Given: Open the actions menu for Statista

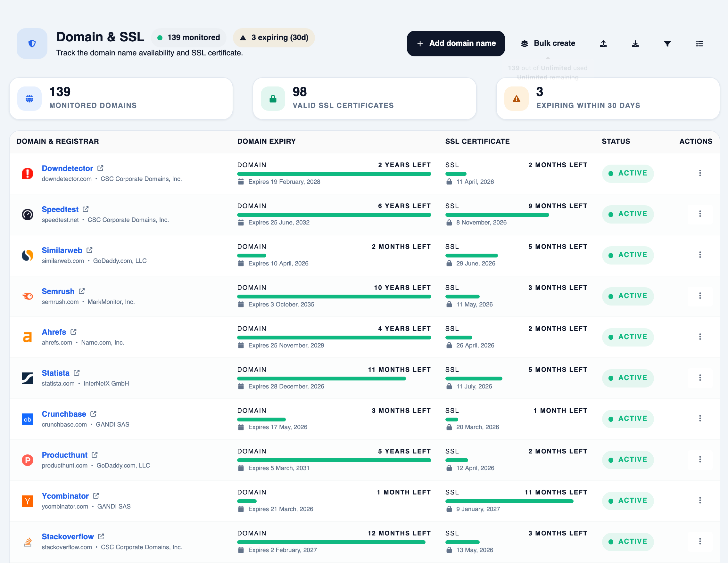Looking at the screenshot, I should click(x=700, y=378).
